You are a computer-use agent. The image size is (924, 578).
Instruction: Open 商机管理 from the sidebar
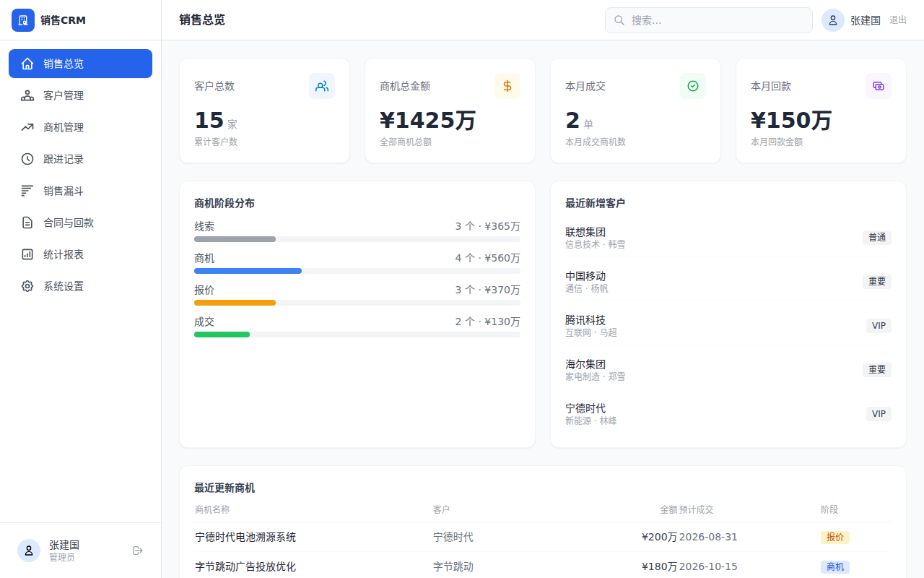point(80,127)
